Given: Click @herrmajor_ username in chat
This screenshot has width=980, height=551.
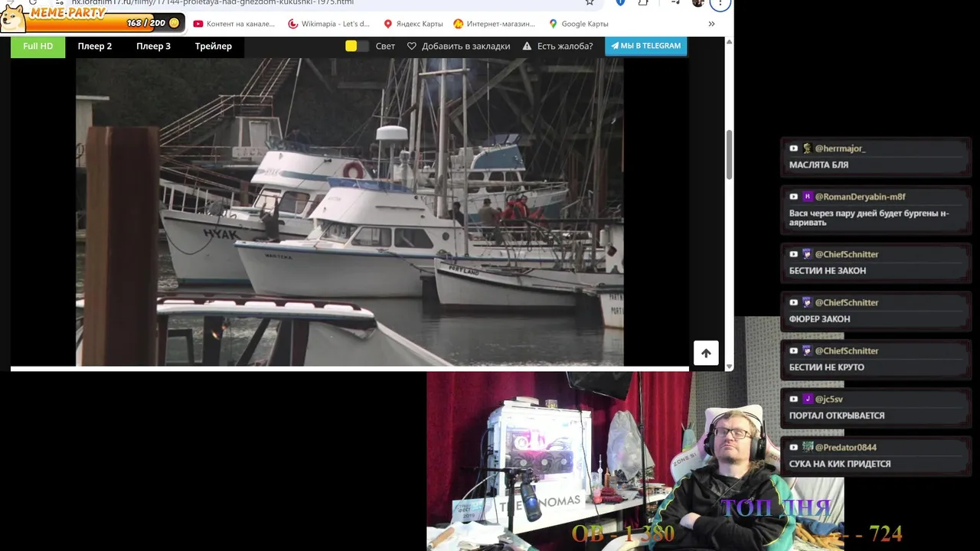Looking at the screenshot, I should (840, 148).
